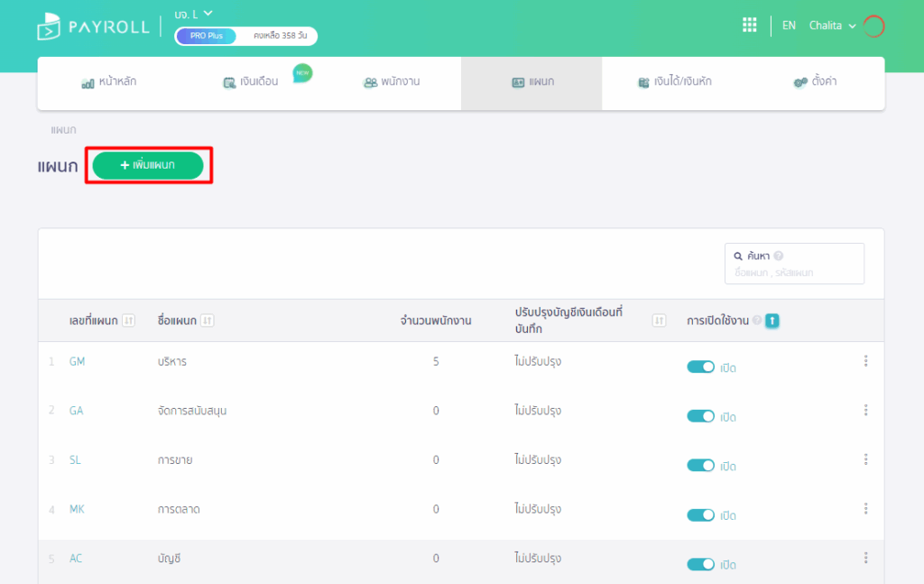Switch off the MK department toggle

click(x=701, y=514)
